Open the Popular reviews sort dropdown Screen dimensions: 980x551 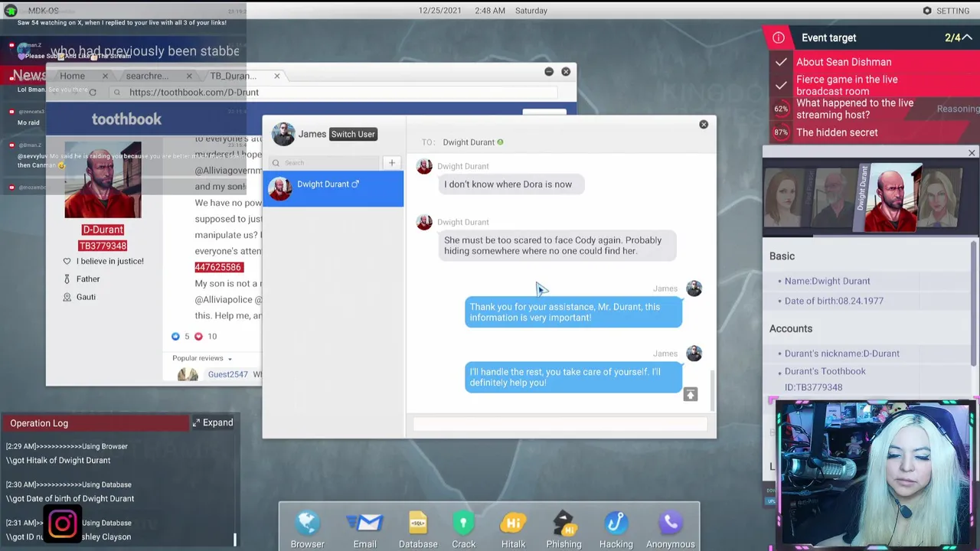point(203,358)
